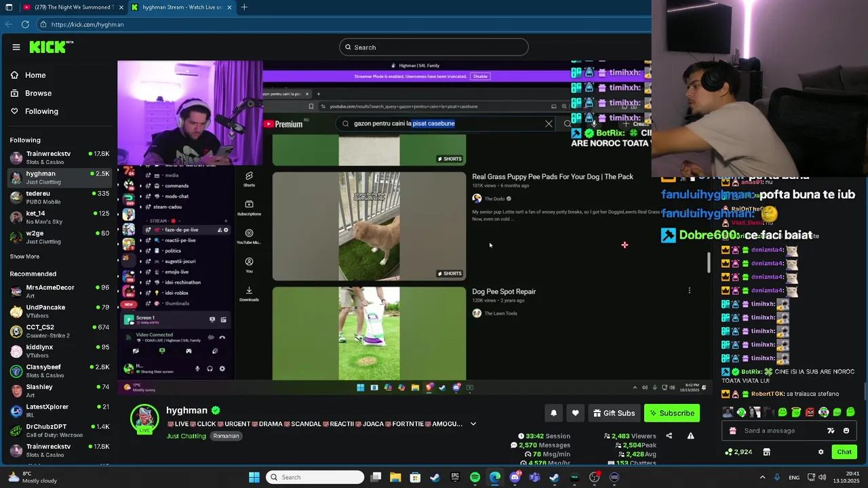Open the emote picker smiley icon

pos(846,431)
